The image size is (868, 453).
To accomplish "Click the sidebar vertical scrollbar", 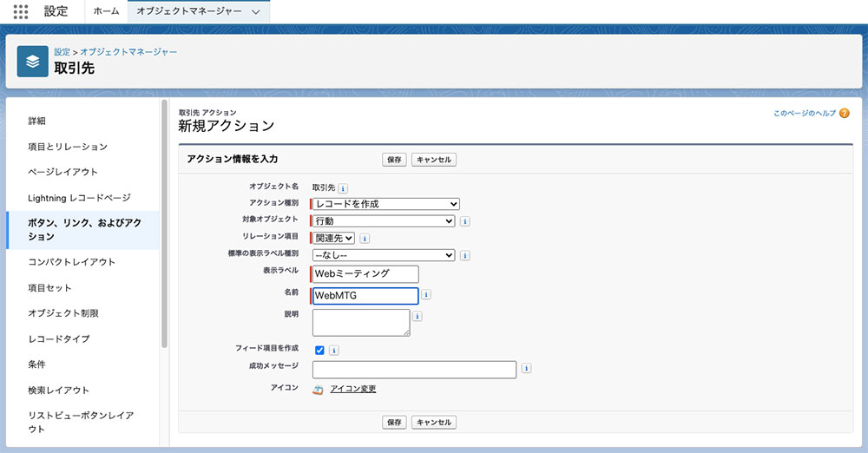I will point(164,224).
